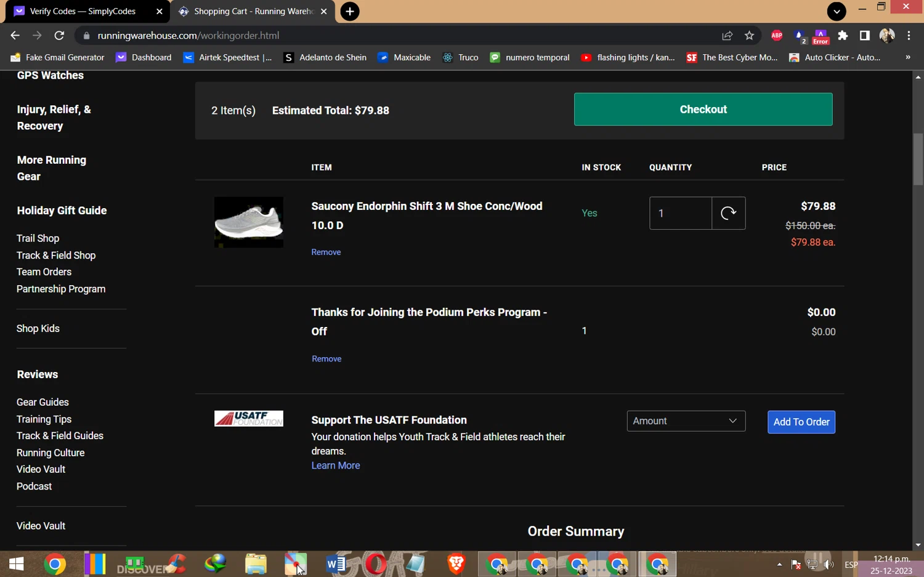Viewport: 924px width, 577px height.
Task: Open Partnership Program link
Action: coord(61,289)
